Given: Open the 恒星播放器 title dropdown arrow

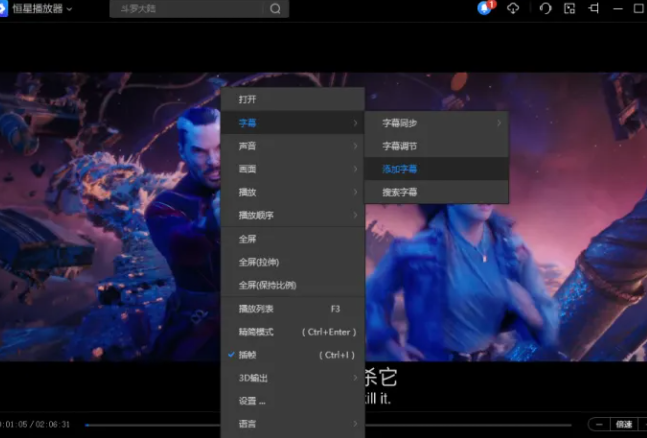Looking at the screenshot, I should pyautogui.click(x=69, y=9).
